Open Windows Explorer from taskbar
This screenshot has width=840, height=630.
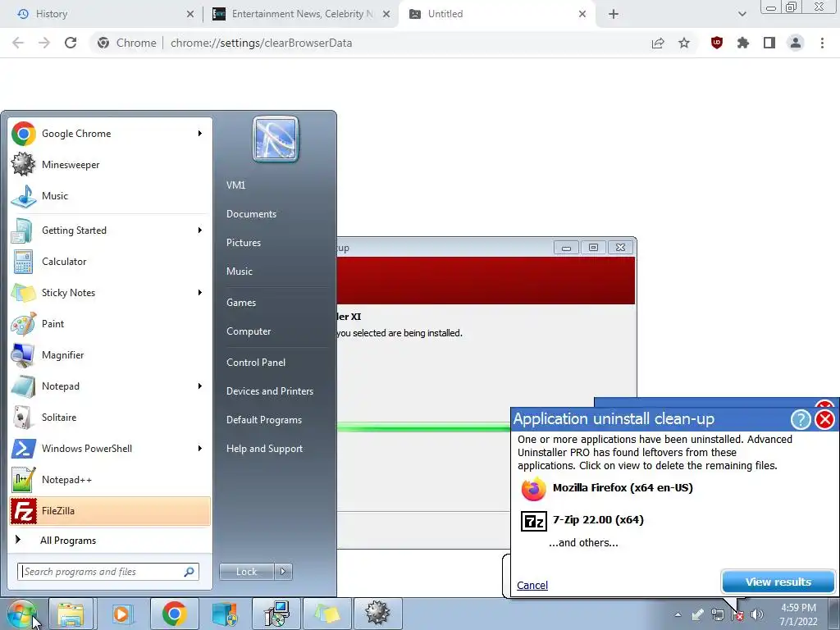(x=71, y=614)
